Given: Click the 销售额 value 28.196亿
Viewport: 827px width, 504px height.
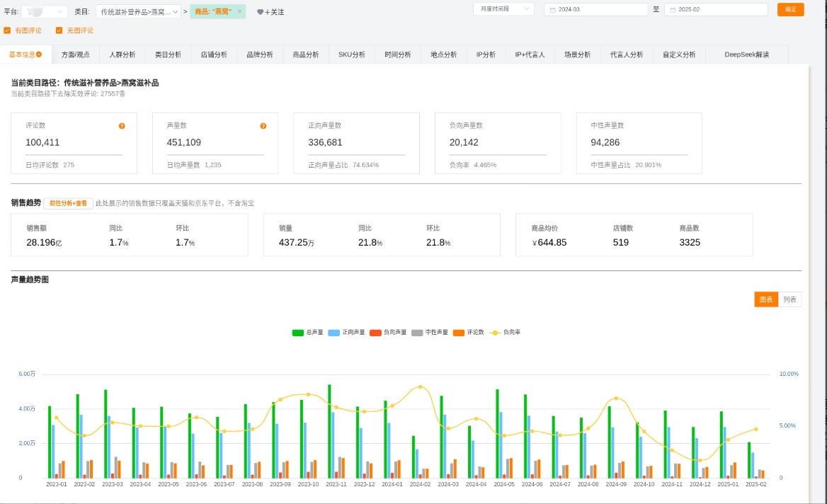Looking at the screenshot, I should 45,243.
